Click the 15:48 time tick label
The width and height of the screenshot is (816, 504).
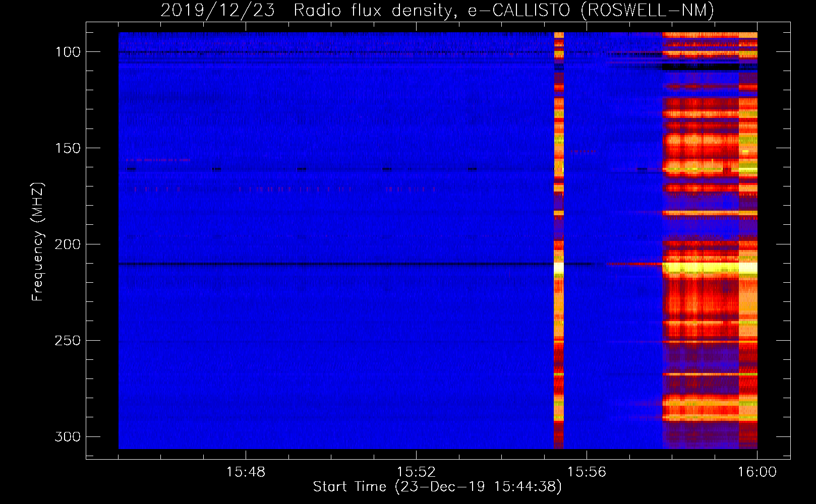[246, 472]
